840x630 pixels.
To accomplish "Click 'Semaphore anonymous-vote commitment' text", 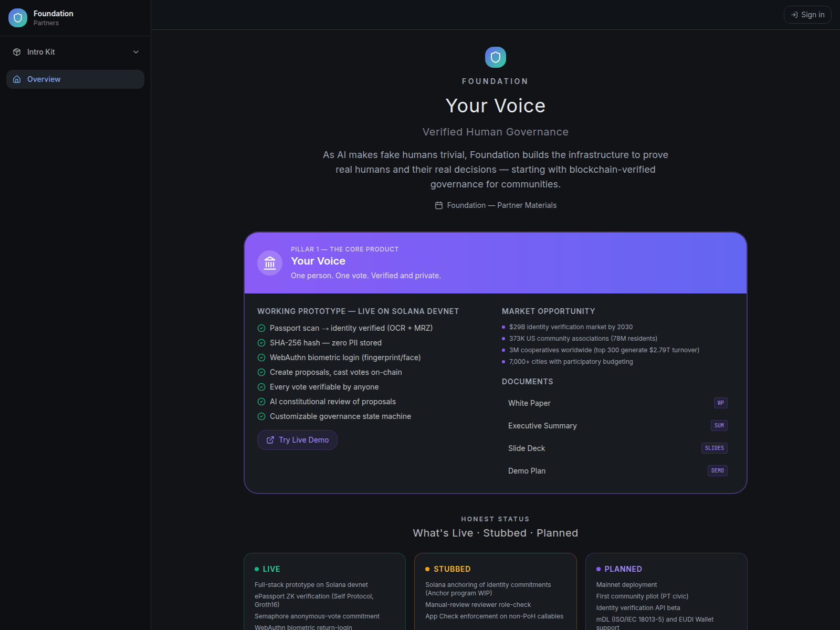I will tap(317, 616).
